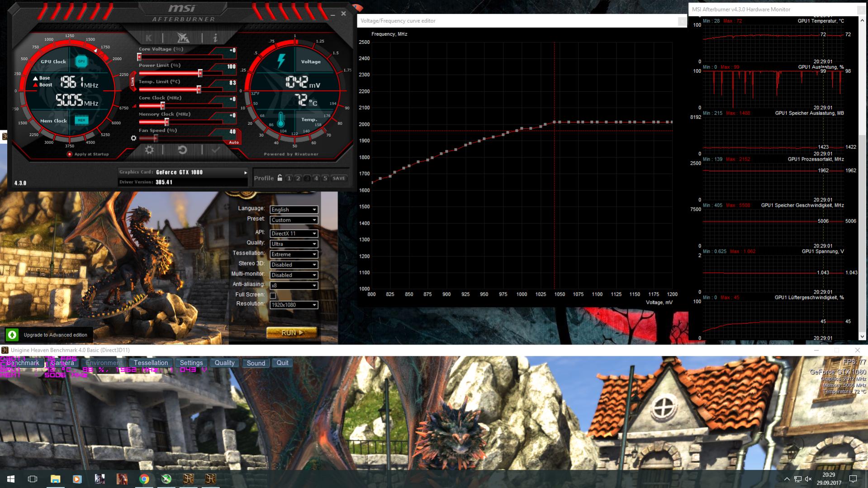
Task: Open the Quality dropdown showing Ultra
Action: coord(294,244)
